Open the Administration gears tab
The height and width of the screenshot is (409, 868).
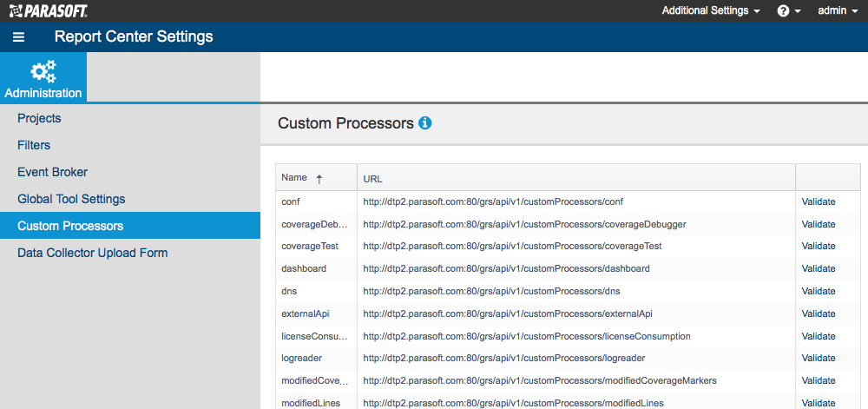pyautogui.click(x=43, y=77)
